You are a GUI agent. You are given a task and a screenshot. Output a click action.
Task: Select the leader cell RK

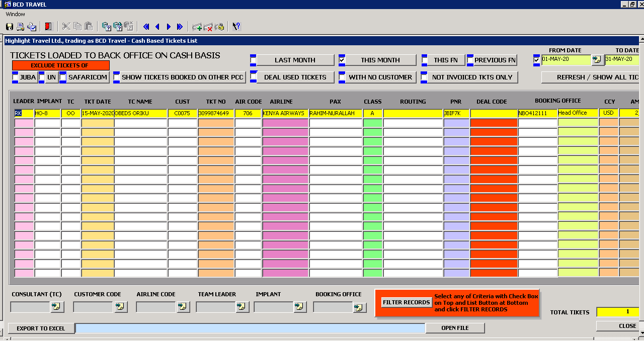coord(24,114)
